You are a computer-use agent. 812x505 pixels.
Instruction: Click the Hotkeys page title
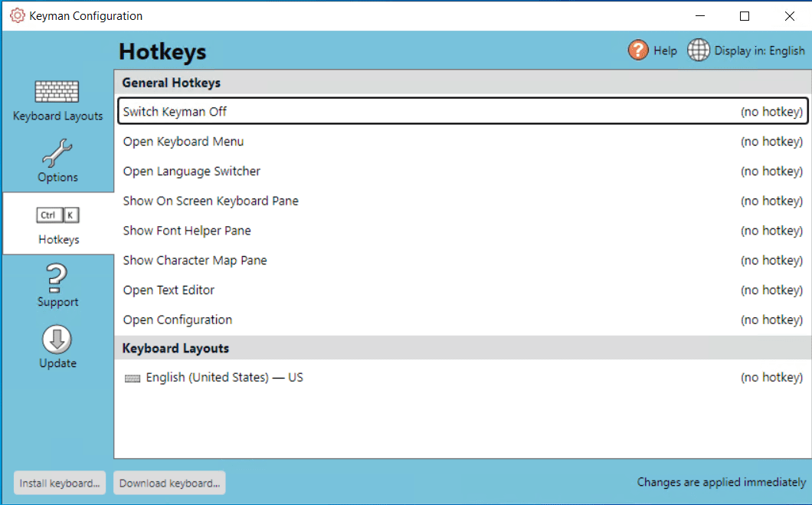(x=162, y=52)
